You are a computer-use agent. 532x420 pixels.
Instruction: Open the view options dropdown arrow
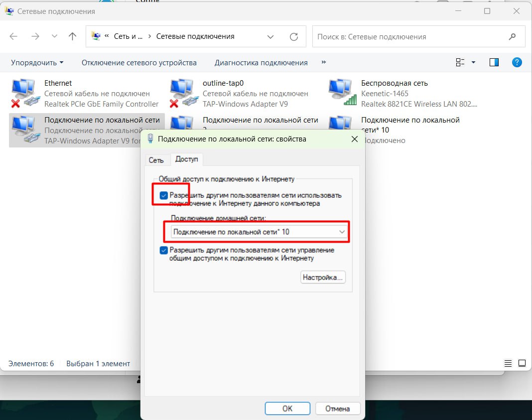(473, 62)
